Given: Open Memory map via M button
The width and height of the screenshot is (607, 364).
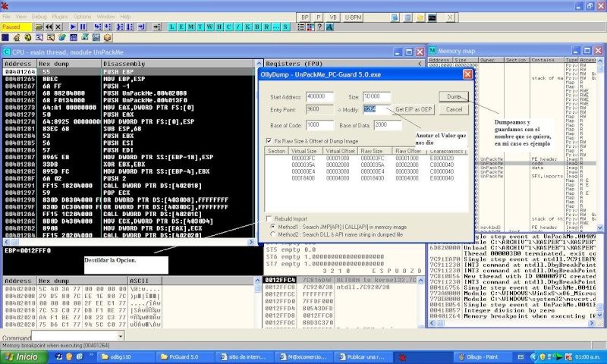Looking at the screenshot, I should click(191, 27).
